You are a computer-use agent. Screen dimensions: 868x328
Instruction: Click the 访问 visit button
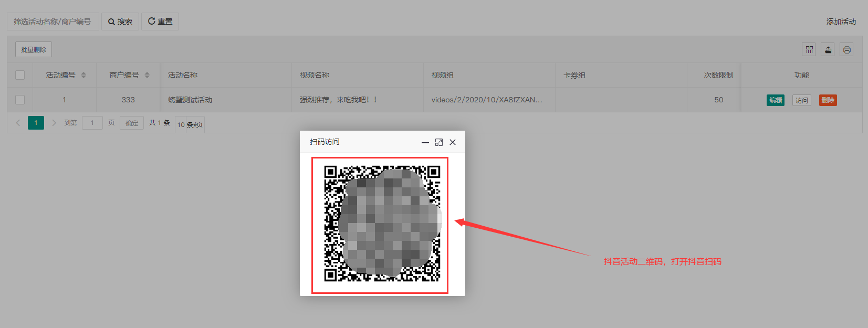tap(802, 100)
